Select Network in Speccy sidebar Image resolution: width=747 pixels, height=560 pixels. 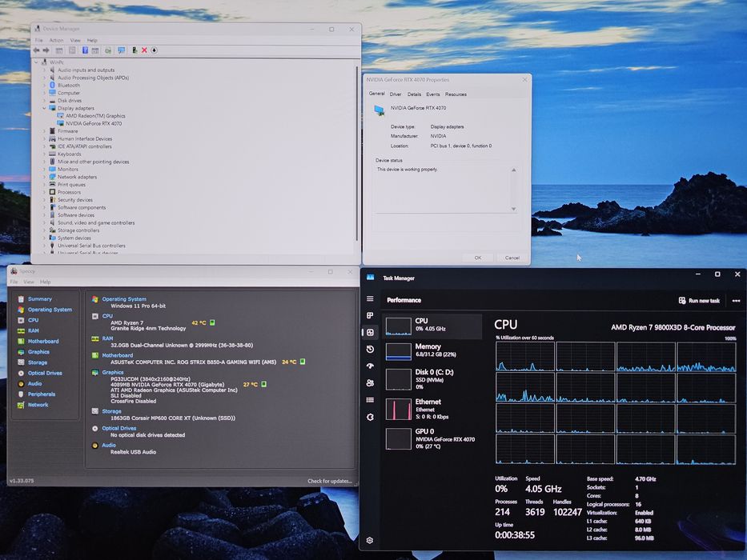pyautogui.click(x=38, y=405)
